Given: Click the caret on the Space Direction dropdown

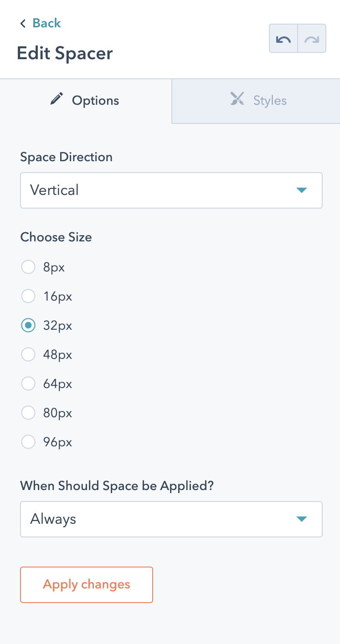Looking at the screenshot, I should (x=301, y=190).
